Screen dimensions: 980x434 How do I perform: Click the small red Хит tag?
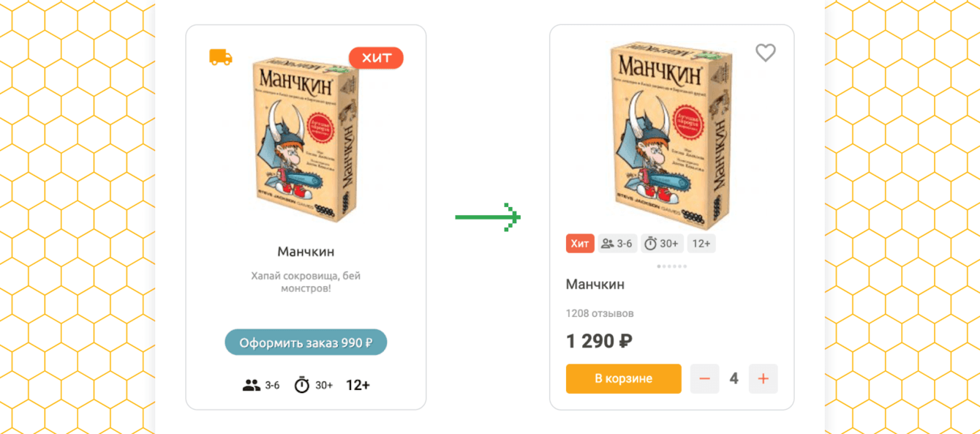[579, 244]
